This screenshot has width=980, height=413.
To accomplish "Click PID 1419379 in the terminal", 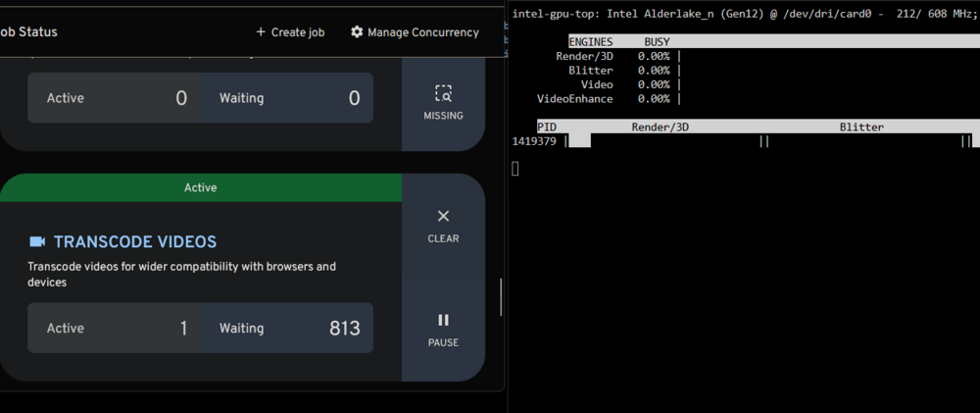I will pos(534,141).
